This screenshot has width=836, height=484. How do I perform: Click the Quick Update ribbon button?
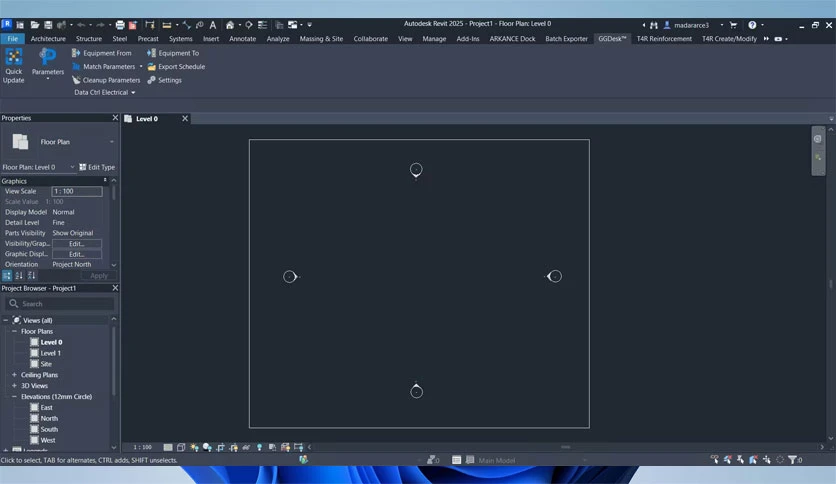(x=13, y=66)
